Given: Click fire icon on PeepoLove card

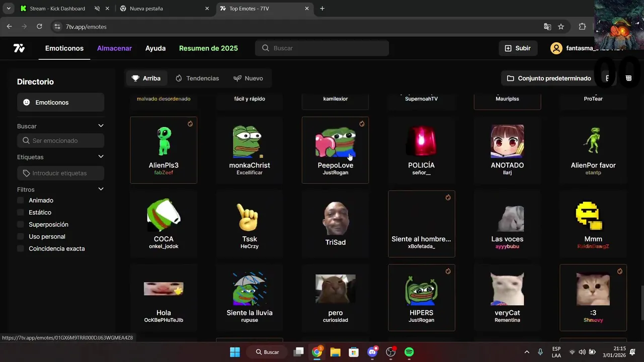Looking at the screenshot, I should pyautogui.click(x=362, y=124).
